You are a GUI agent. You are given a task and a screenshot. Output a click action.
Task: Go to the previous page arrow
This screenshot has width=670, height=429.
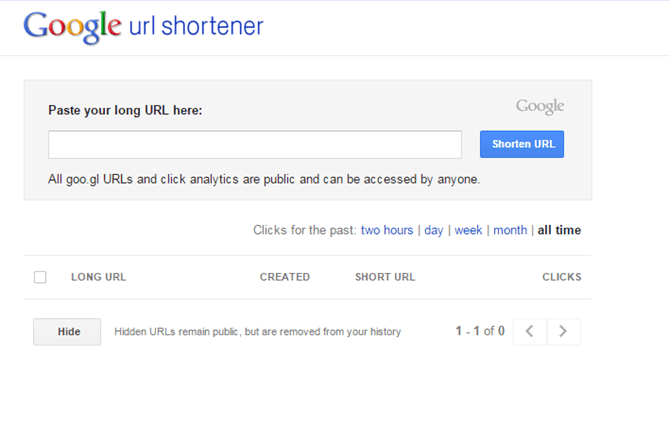pyautogui.click(x=530, y=331)
